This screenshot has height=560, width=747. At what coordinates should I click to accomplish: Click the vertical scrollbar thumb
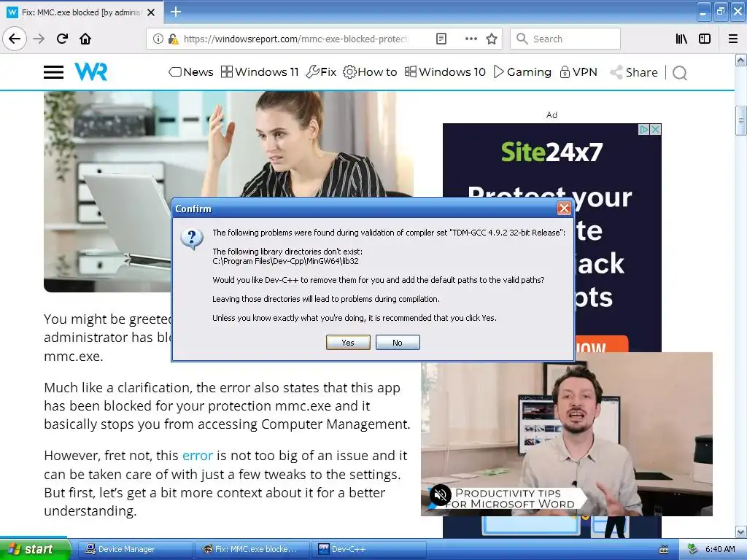tap(741, 121)
